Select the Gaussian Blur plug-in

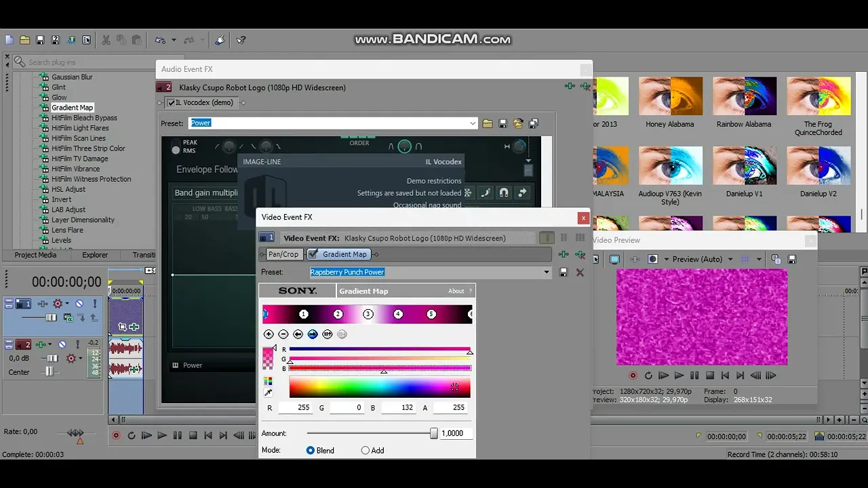click(x=72, y=77)
